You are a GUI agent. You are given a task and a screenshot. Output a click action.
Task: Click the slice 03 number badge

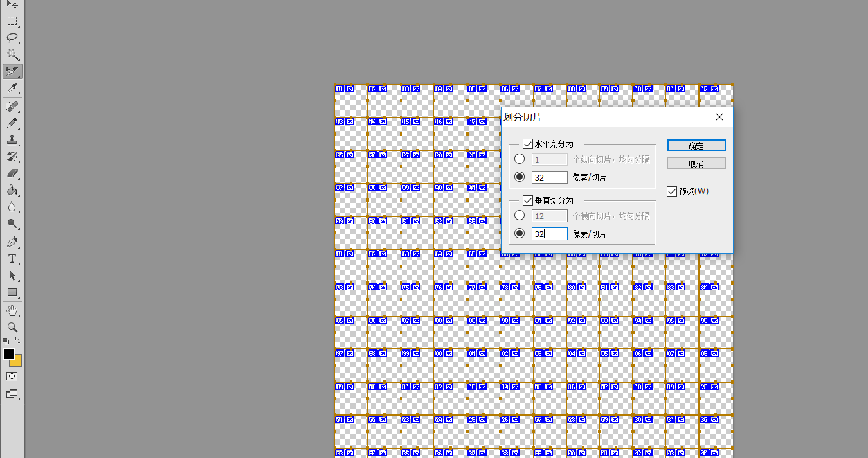(406, 89)
